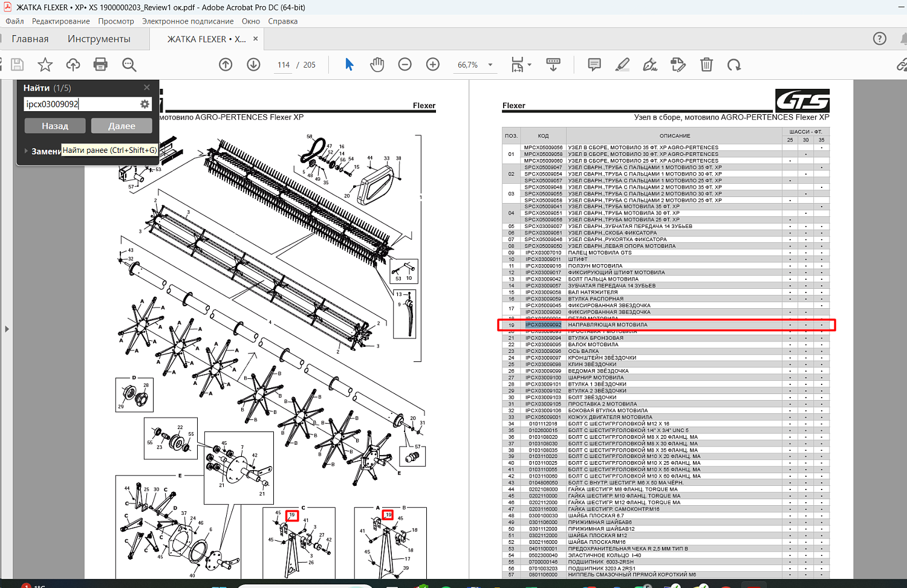Click the ВАЛОК МОТОВИЛА row text
This screenshot has height=588, width=907.
(x=593, y=344)
